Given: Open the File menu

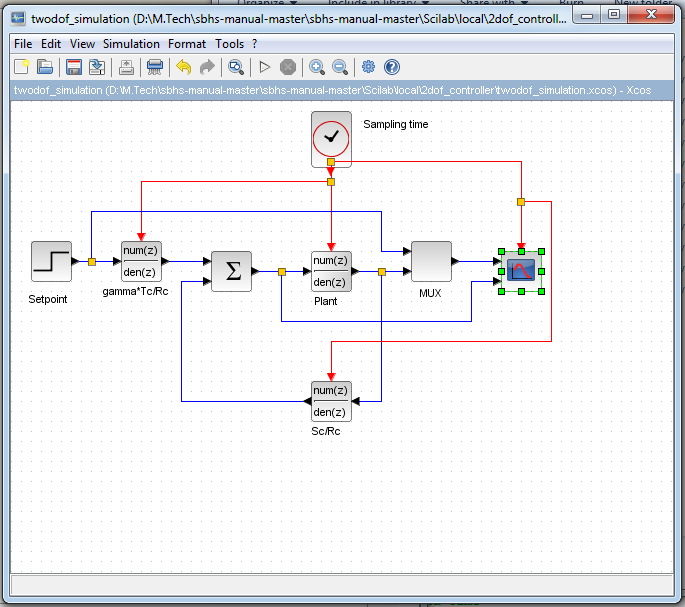Looking at the screenshot, I should coord(23,44).
